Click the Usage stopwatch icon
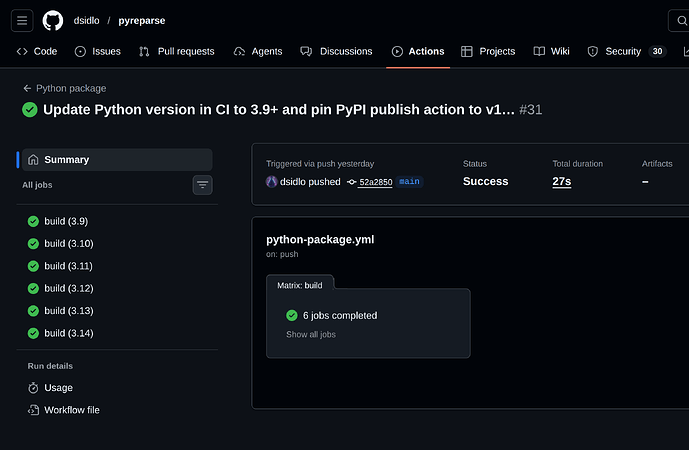The height and width of the screenshot is (450, 689). click(33, 388)
